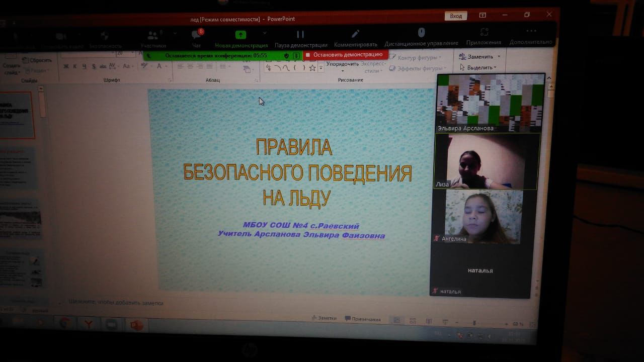
Task: Expand the Выделить dropdown
Action: pyautogui.click(x=478, y=67)
